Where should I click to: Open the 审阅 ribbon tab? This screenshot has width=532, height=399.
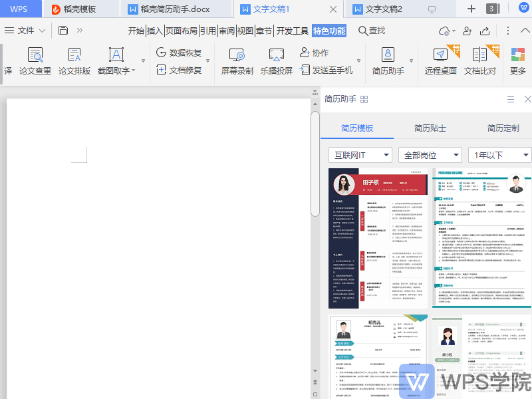(227, 31)
